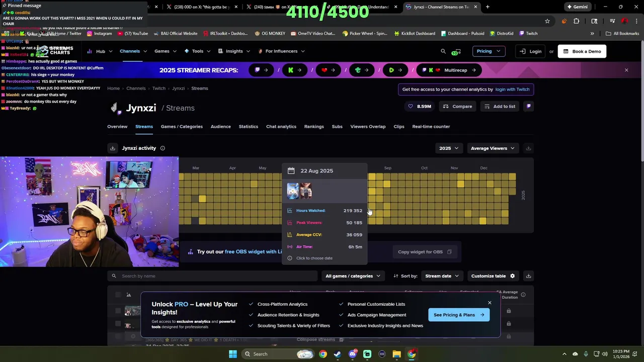
Task: Open the Pricing dropdown
Action: tap(488, 51)
